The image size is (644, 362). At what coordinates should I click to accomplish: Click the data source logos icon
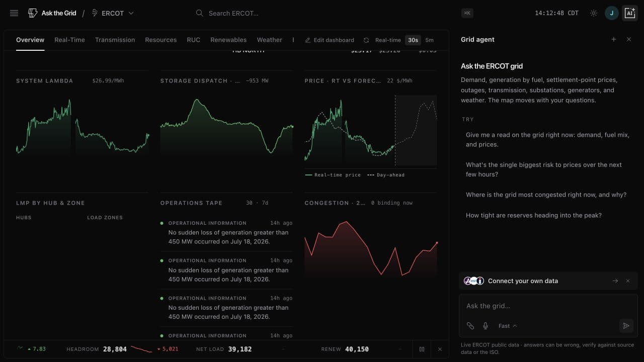coord(474,281)
